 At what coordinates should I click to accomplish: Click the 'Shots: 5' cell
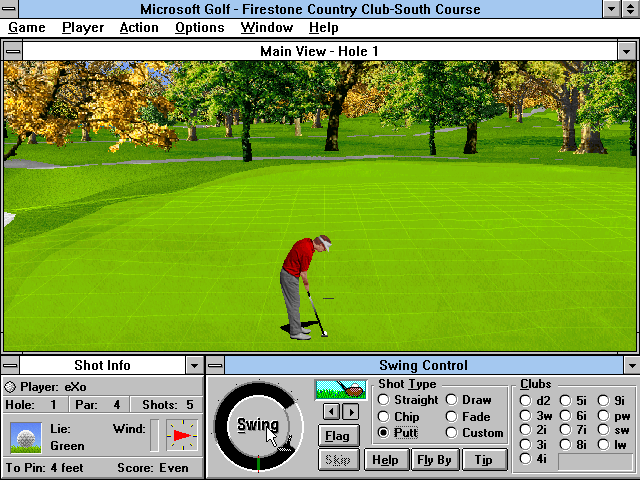(167, 404)
